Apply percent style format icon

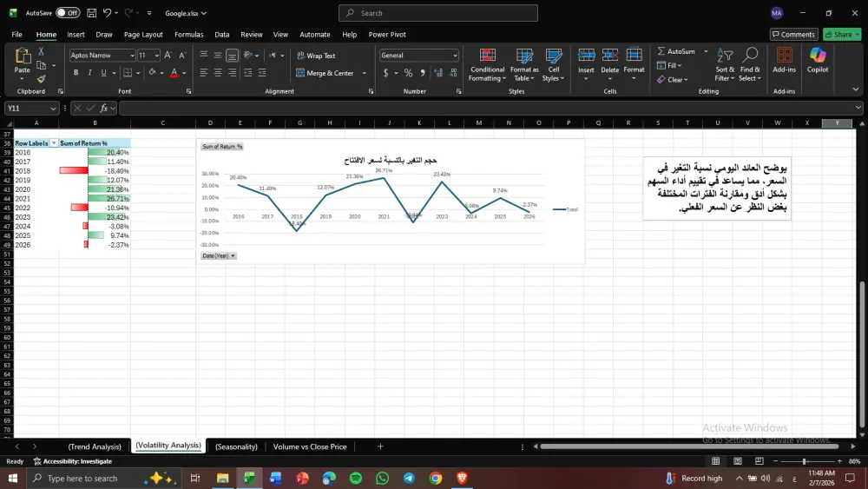[x=409, y=73]
